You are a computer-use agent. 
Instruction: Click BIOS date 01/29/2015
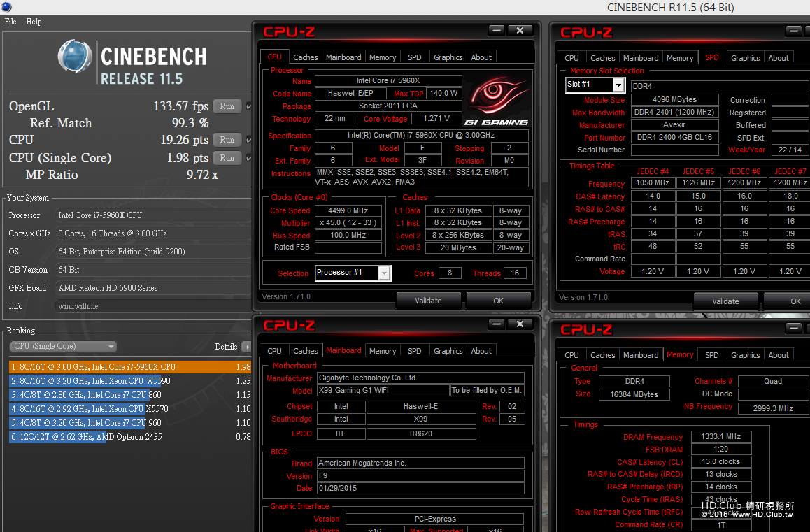coord(420,488)
